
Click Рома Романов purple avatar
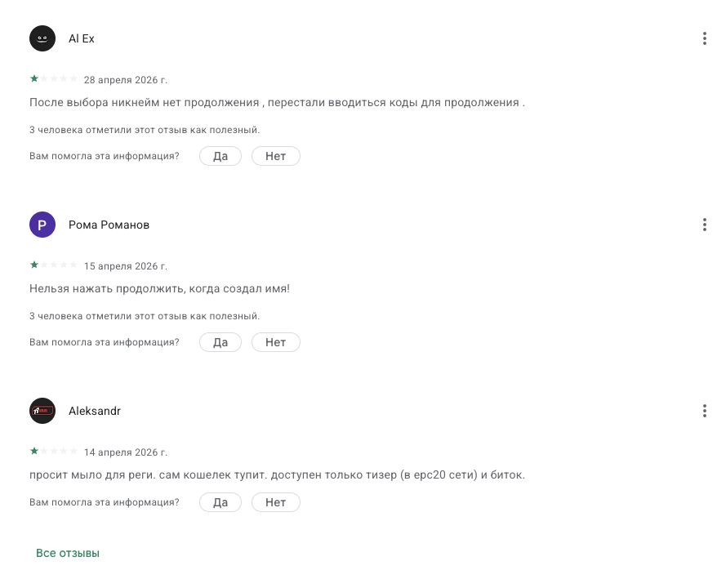point(42,225)
